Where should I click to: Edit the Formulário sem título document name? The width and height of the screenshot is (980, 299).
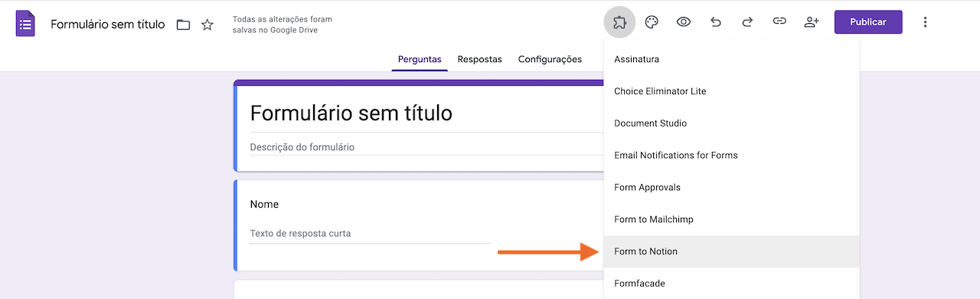pyautogui.click(x=108, y=25)
